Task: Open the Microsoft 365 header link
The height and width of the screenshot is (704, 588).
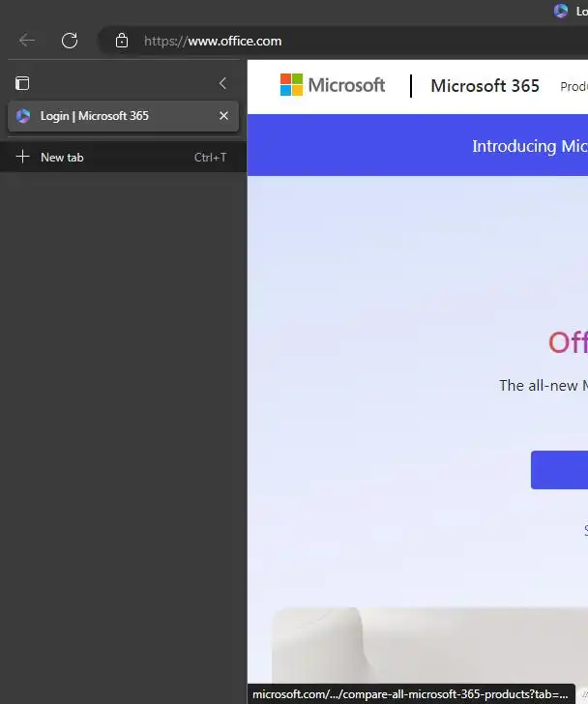Action: pos(485,86)
